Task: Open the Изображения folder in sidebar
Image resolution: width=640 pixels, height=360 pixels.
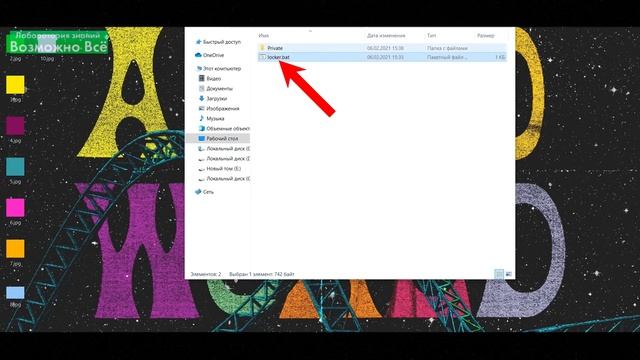Action: [219, 109]
